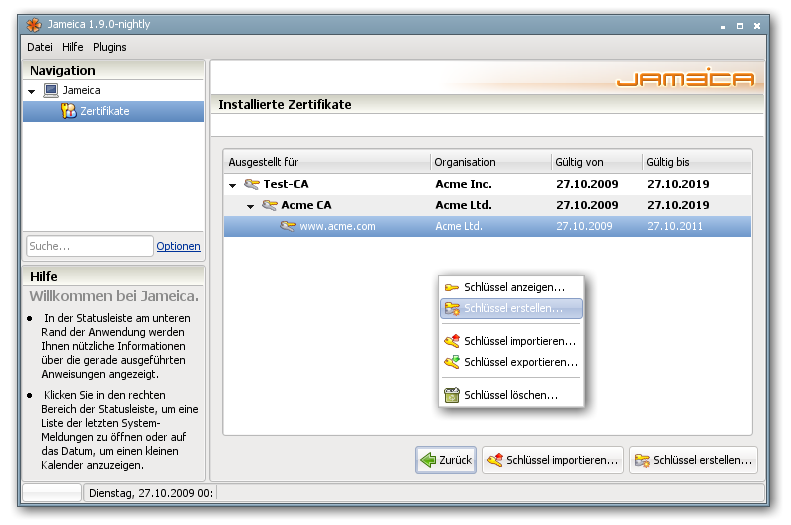Click the export icon in context menu
Viewport: 791px width, 525px height.
point(452,362)
